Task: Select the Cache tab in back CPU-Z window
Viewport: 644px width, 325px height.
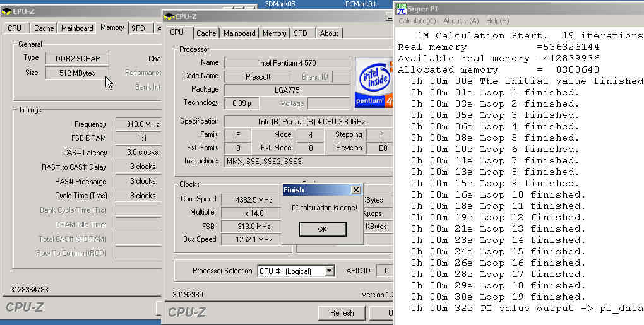Action: click(44, 28)
